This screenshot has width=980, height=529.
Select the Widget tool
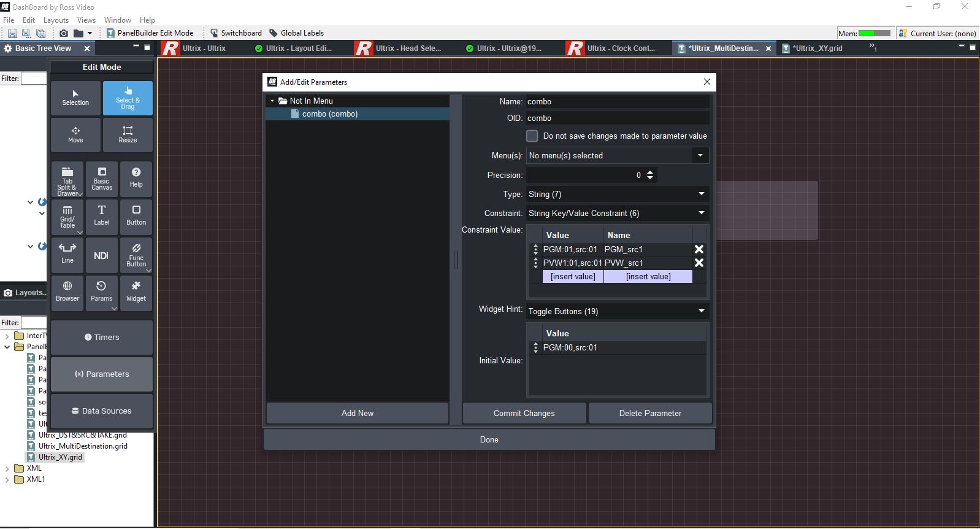136,293
